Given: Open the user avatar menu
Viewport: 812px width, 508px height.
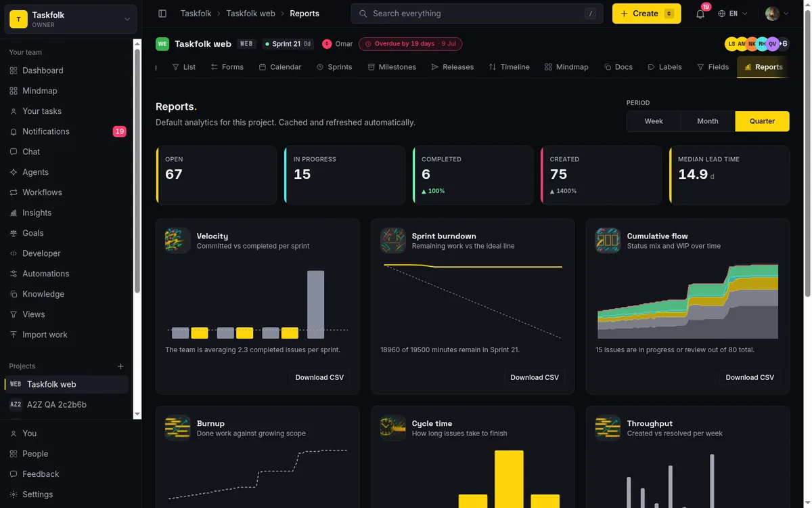Looking at the screenshot, I should pos(777,14).
